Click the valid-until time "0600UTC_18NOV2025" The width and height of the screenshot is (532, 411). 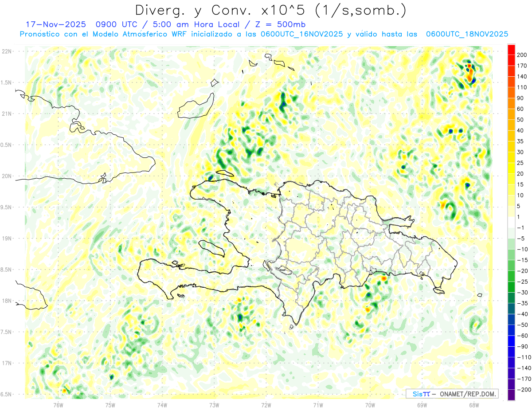pyautogui.click(x=467, y=34)
